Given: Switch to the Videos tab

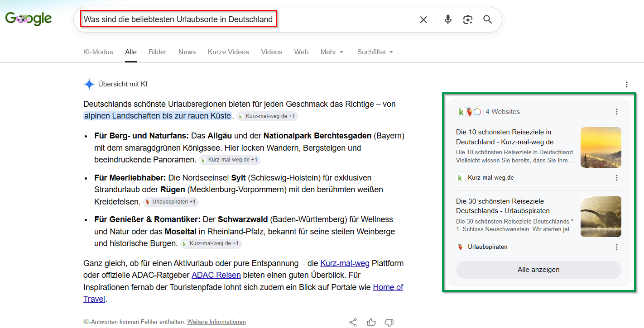Looking at the screenshot, I should click(x=272, y=52).
